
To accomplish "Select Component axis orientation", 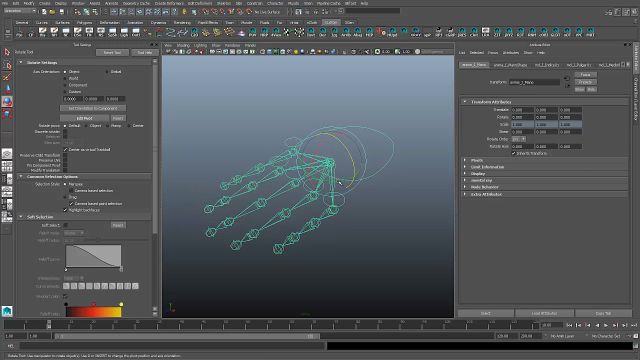I will pos(65,85).
